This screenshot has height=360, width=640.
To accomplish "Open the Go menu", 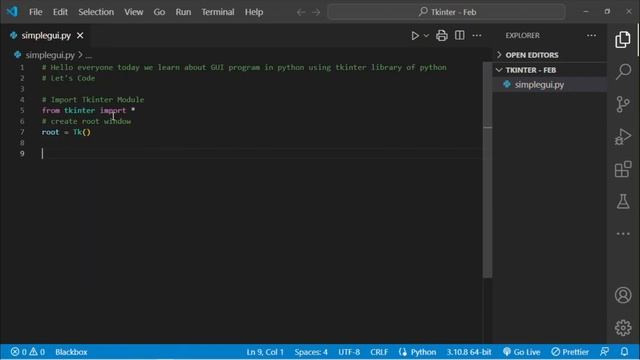I will coord(159,12).
